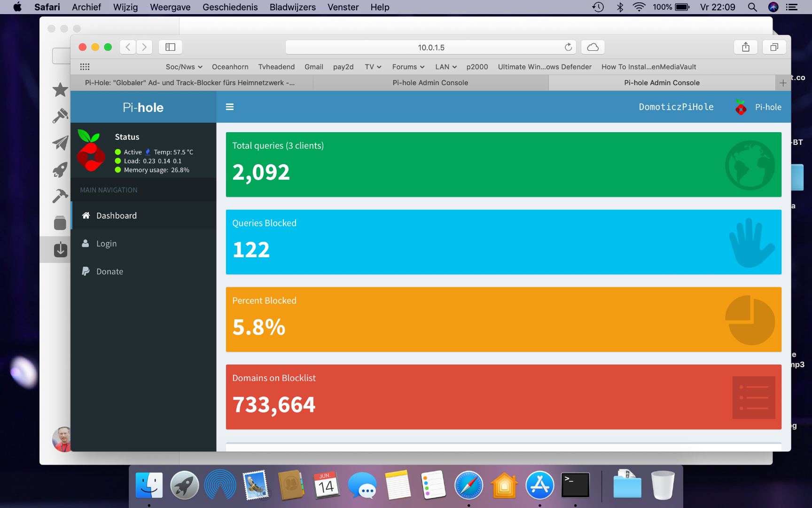Viewport: 812px width, 508px height.
Task: Open the Weergave menu
Action: click(x=170, y=7)
